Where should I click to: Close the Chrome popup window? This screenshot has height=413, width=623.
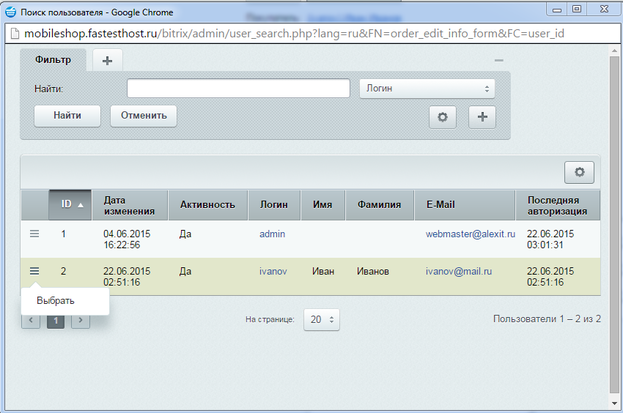604,9
